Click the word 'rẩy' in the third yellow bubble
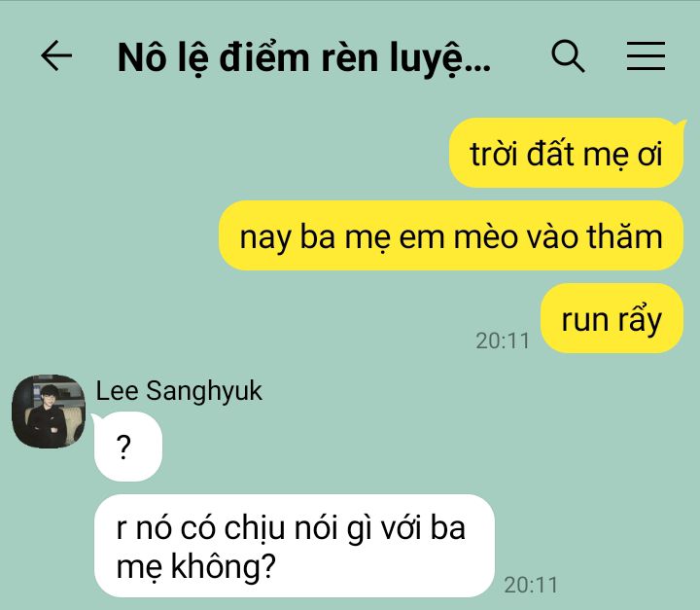Viewport: 700px width, 610px height. coord(640,320)
